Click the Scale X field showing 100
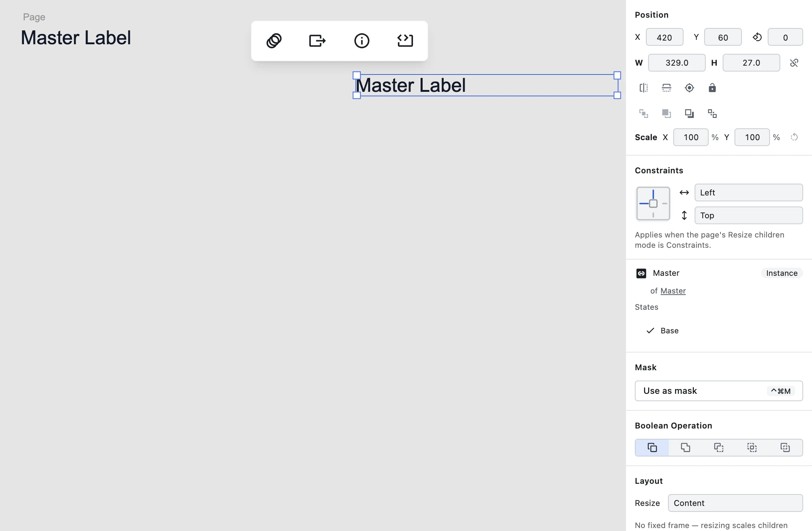The width and height of the screenshot is (812, 531). coord(691,137)
